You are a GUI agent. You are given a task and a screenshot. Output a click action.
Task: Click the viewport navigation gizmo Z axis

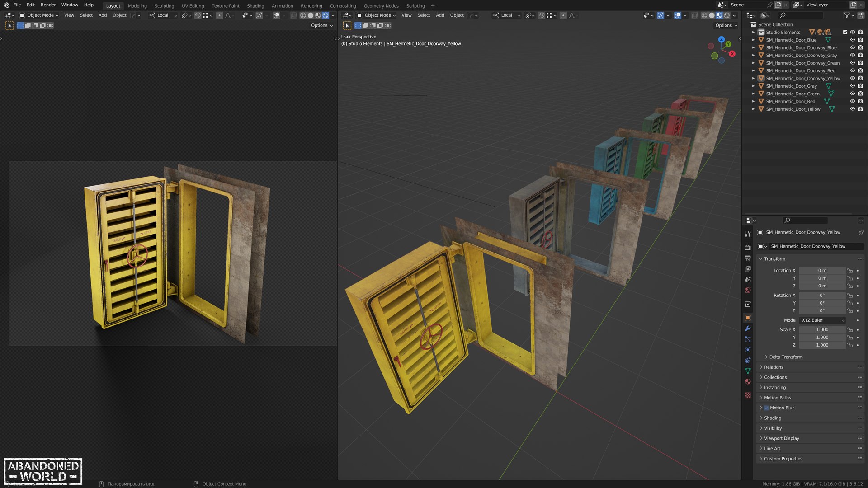pos(722,40)
